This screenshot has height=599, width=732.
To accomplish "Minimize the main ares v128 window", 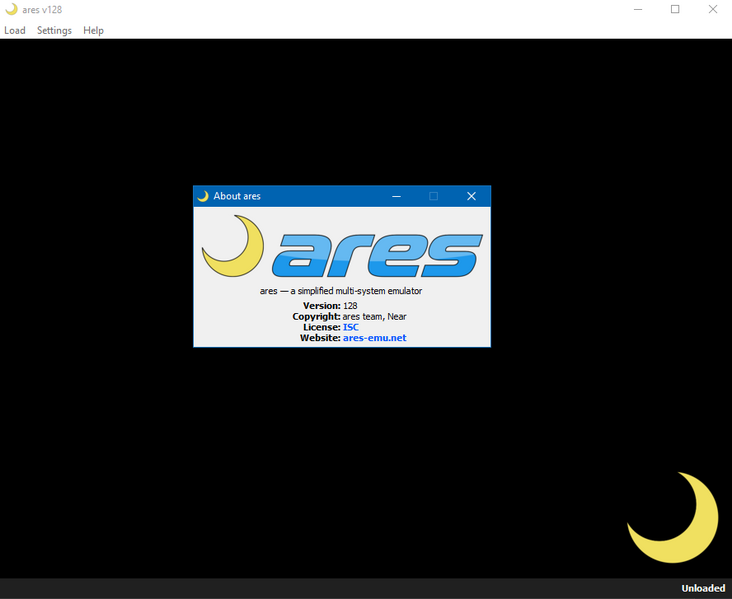I will [x=639, y=9].
